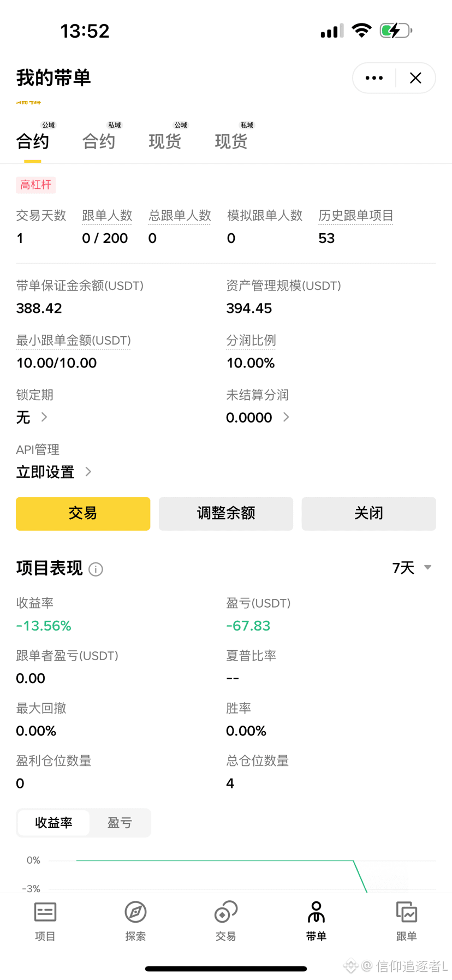Open the 项目 icon in bottom navigation
The width and height of the screenshot is (452, 980).
click(45, 913)
